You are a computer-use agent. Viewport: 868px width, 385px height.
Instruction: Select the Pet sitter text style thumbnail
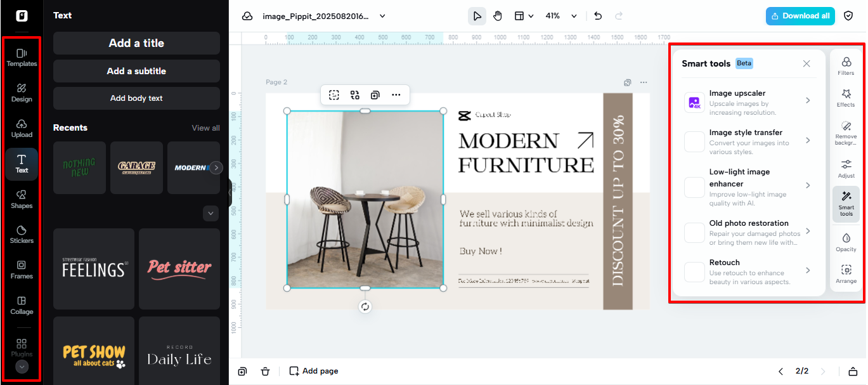pyautogui.click(x=179, y=268)
